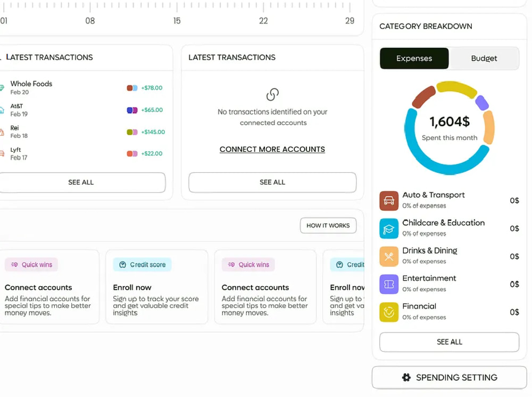Click the Auto & Transport category label
532x399 pixels.
pyautogui.click(x=433, y=195)
